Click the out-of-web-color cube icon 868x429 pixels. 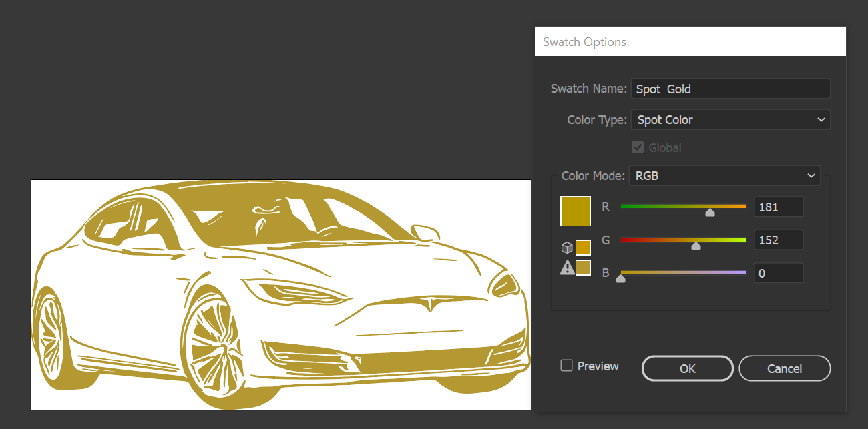pos(566,248)
